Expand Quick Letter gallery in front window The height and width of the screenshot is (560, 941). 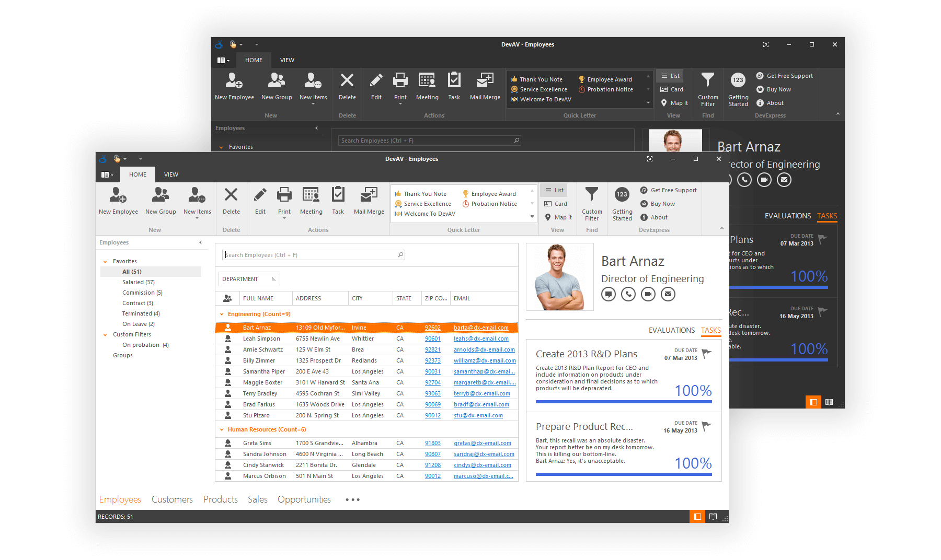pos(532,217)
